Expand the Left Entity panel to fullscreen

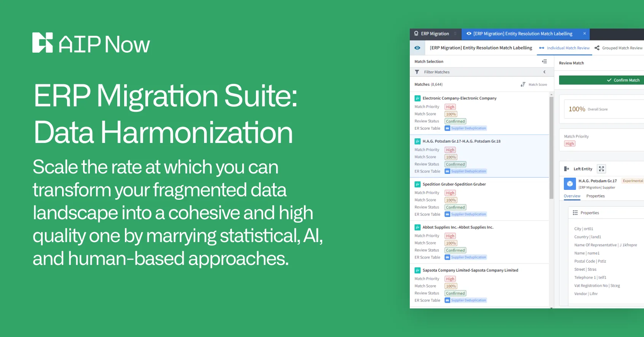601,169
